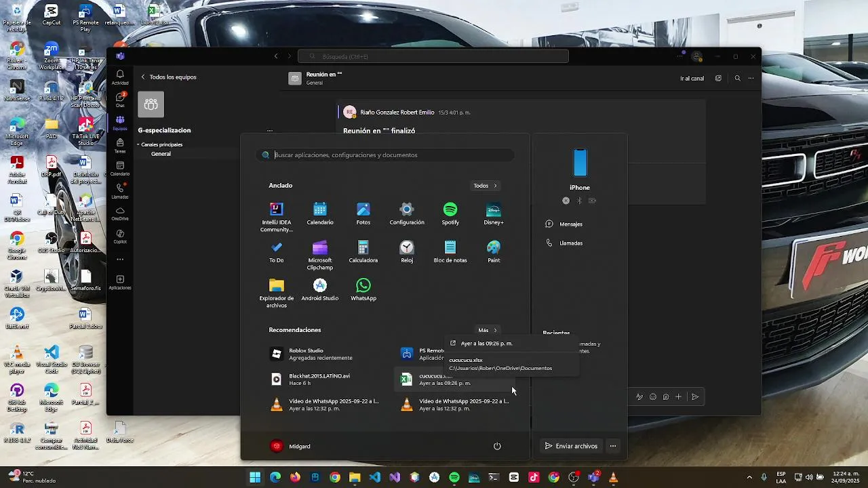
Task: Collapse Canales principales in Teams
Action: [x=138, y=144]
